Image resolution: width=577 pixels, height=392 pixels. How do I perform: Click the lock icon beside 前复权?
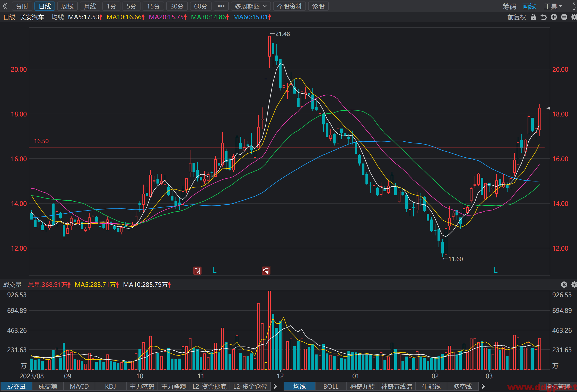[x=533, y=17]
